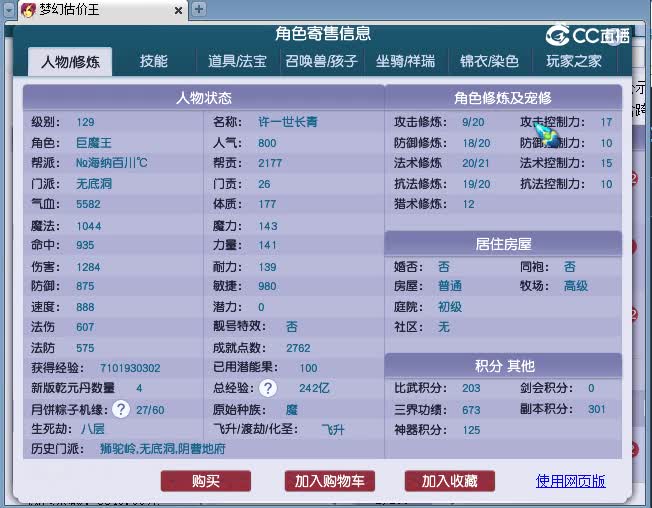Click 加入收藏 button
The width and height of the screenshot is (652, 508).
click(x=449, y=481)
